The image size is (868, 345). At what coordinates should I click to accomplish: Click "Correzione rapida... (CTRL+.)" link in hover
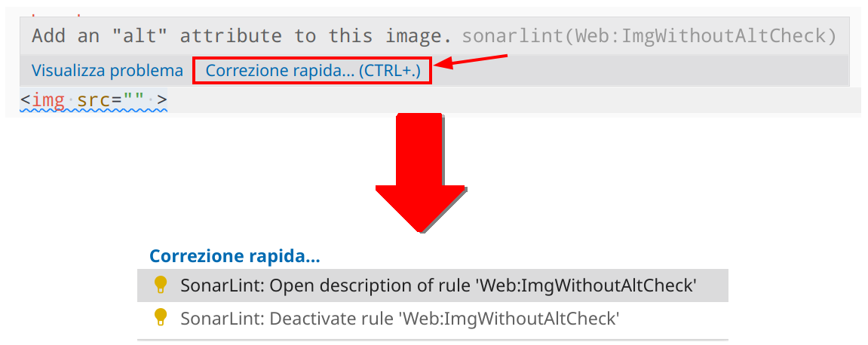[313, 71]
